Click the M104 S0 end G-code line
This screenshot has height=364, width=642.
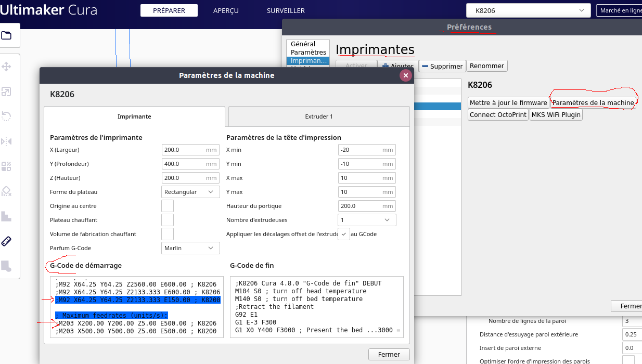point(301,291)
